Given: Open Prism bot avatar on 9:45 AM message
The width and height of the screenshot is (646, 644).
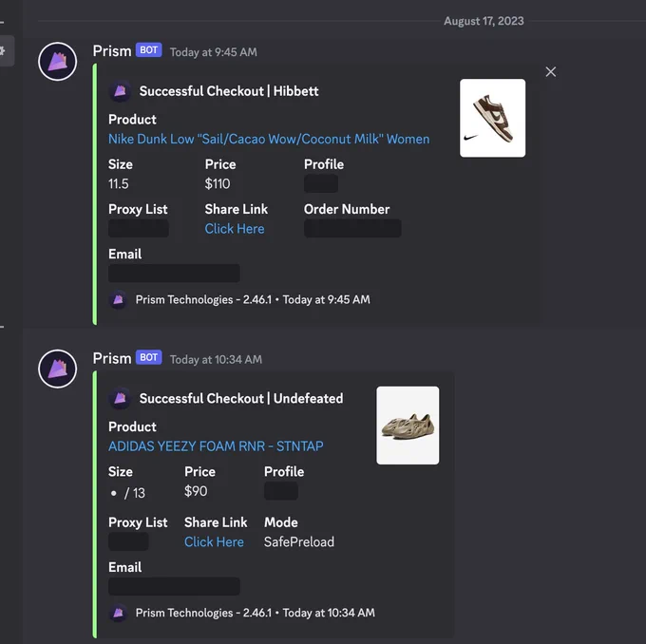Looking at the screenshot, I should (x=58, y=62).
